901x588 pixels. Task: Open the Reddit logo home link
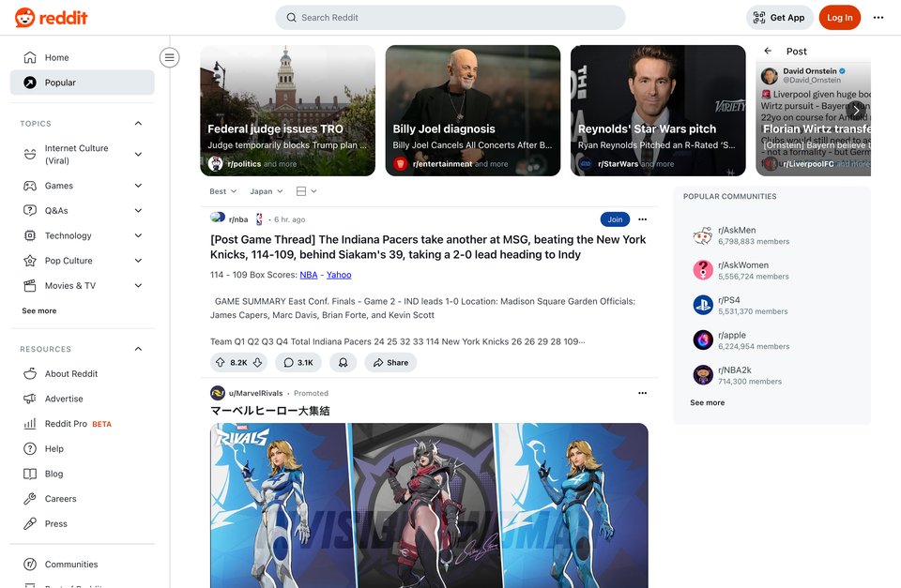click(x=51, y=18)
